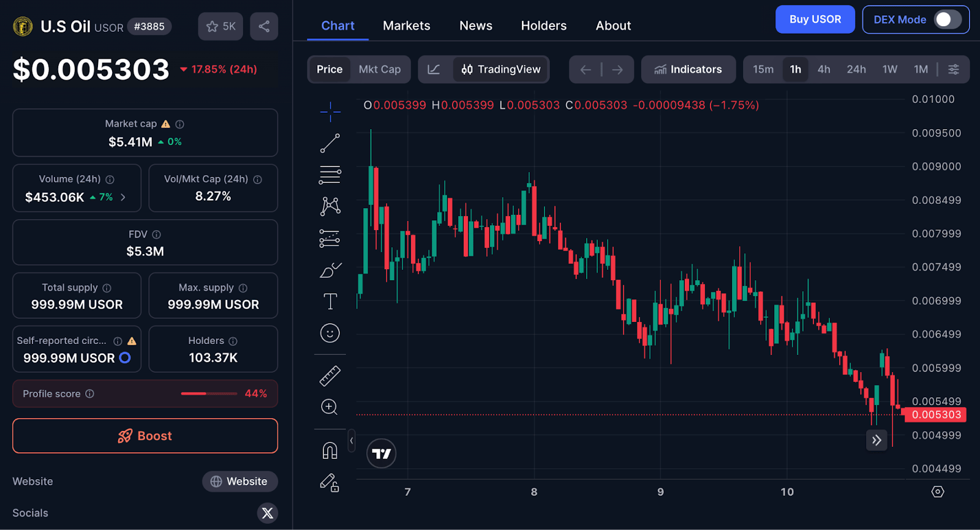The width and height of the screenshot is (980, 530).
Task: Open the Indicators menu
Action: 688,69
